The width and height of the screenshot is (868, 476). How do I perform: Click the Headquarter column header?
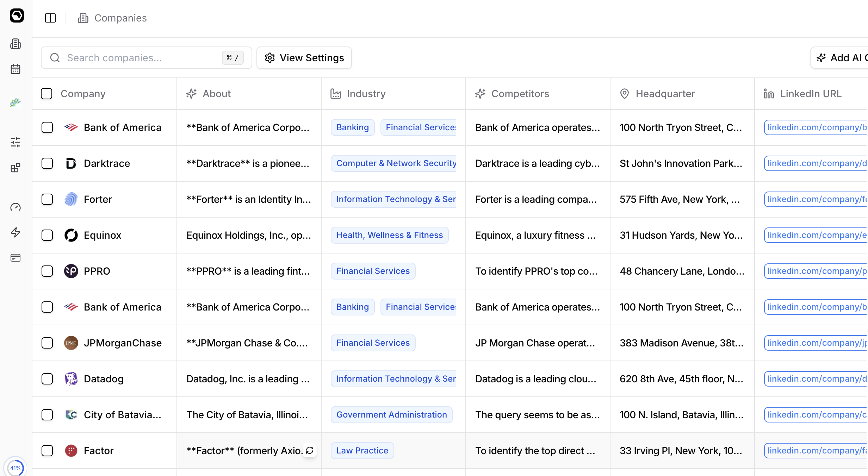click(665, 94)
